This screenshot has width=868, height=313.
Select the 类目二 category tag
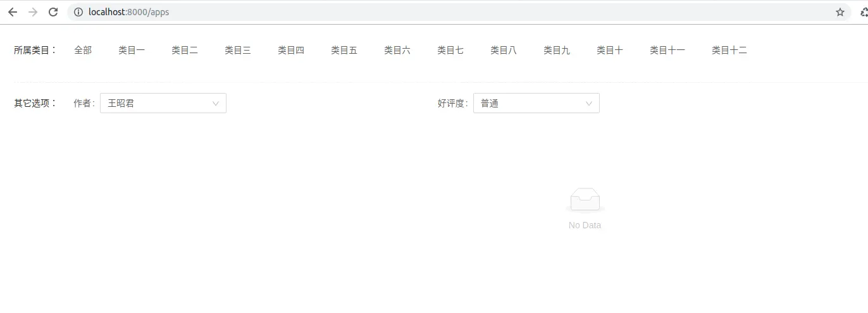185,50
